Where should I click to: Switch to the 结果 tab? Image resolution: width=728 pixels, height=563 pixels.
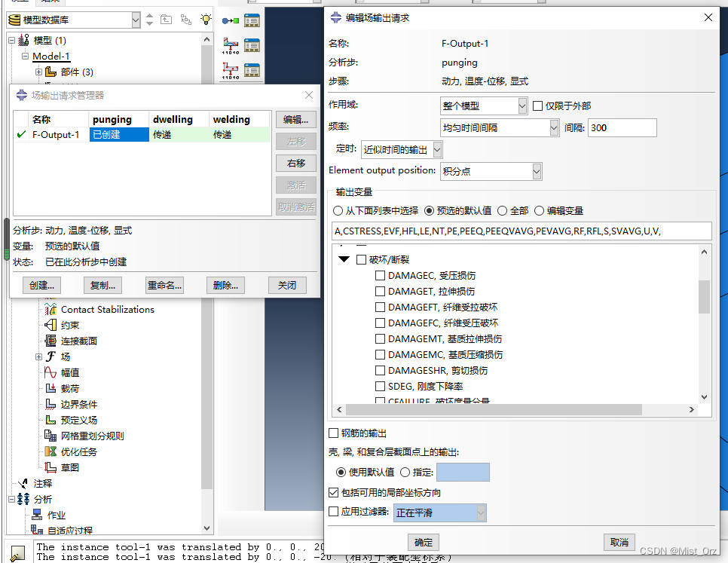(x=50, y=2)
